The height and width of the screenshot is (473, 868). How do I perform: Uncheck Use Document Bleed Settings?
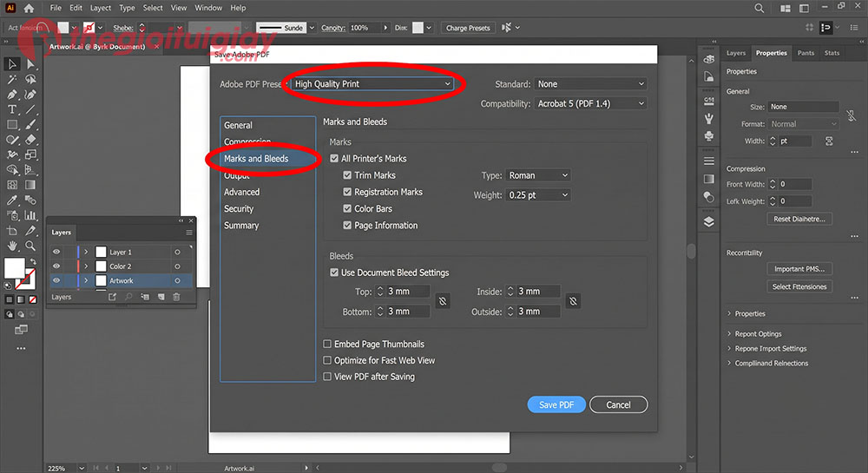pos(334,273)
